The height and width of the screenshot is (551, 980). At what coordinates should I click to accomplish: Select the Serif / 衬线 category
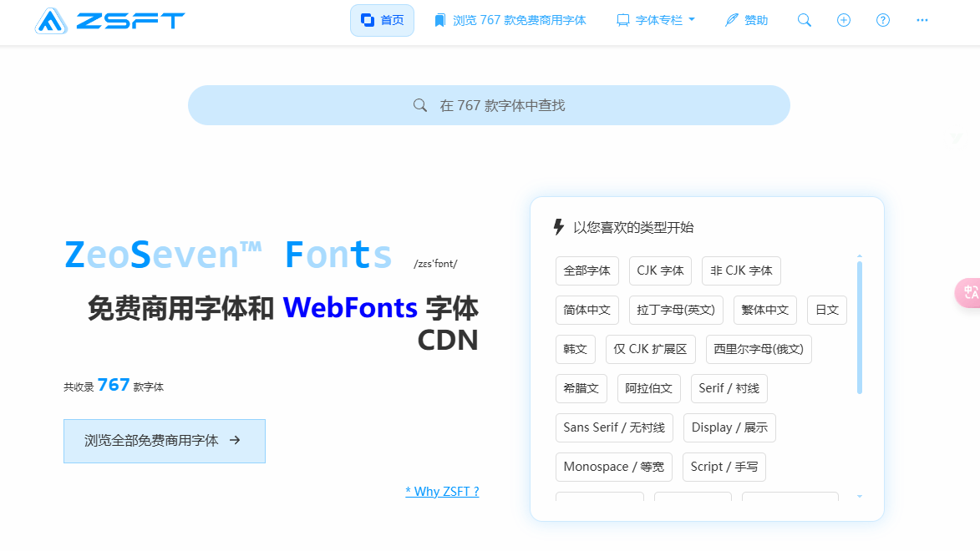pyautogui.click(x=729, y=388)
